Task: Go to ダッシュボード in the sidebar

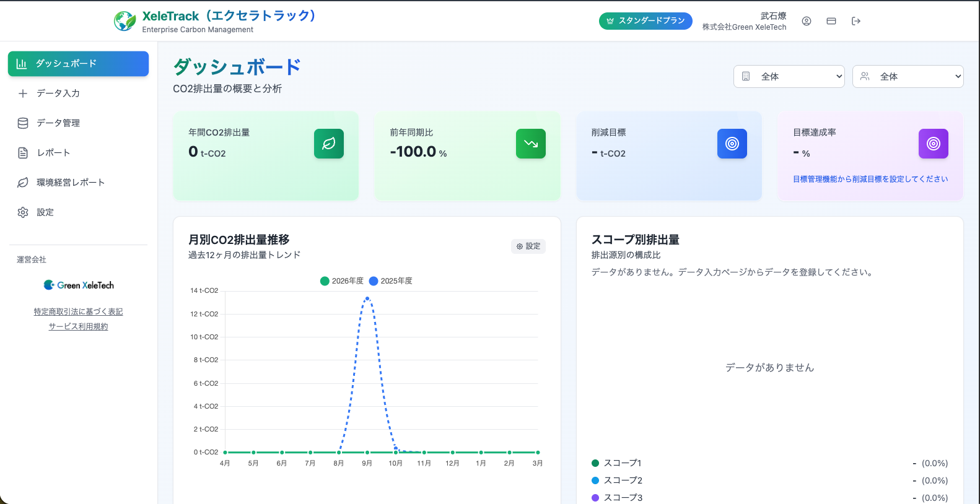Action: click(x=78, y=64)
